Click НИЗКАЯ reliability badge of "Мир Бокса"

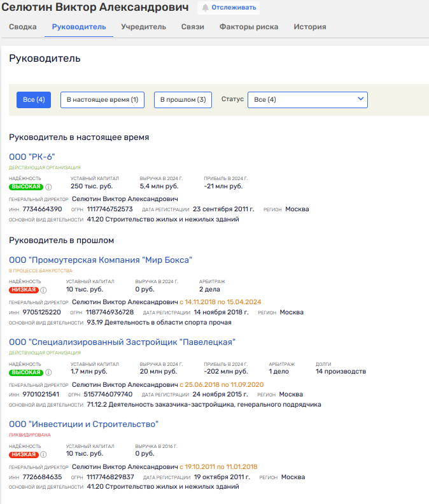24,290
